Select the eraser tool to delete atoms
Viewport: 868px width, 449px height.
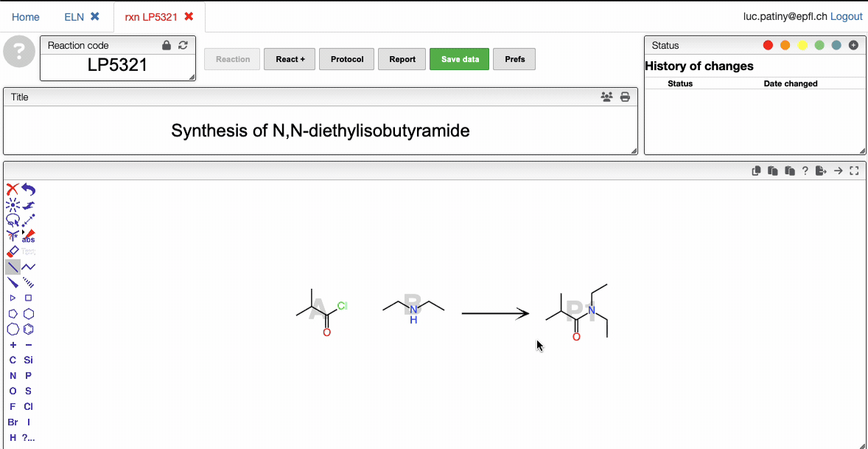[x=12, y=251]
